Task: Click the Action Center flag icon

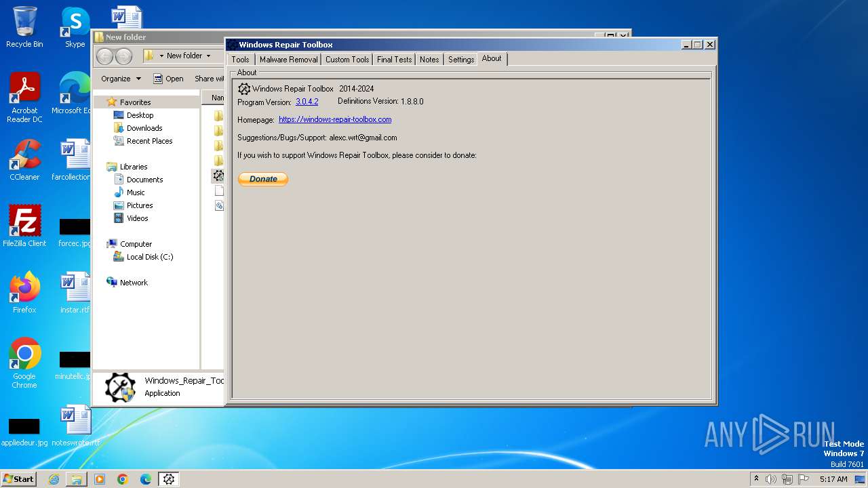Action: pyautogui.click(x=804, y=479)
